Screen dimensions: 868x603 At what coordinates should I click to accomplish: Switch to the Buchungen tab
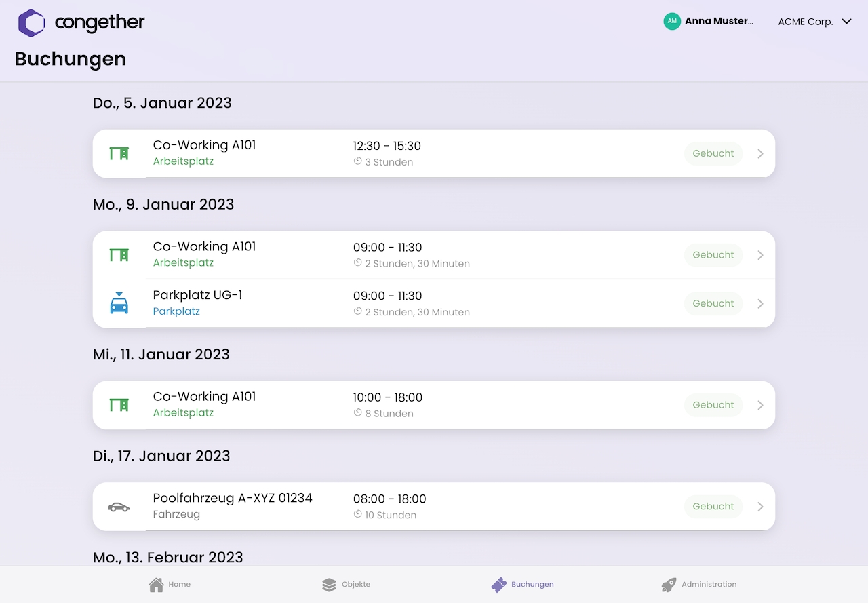click(522, 585)
